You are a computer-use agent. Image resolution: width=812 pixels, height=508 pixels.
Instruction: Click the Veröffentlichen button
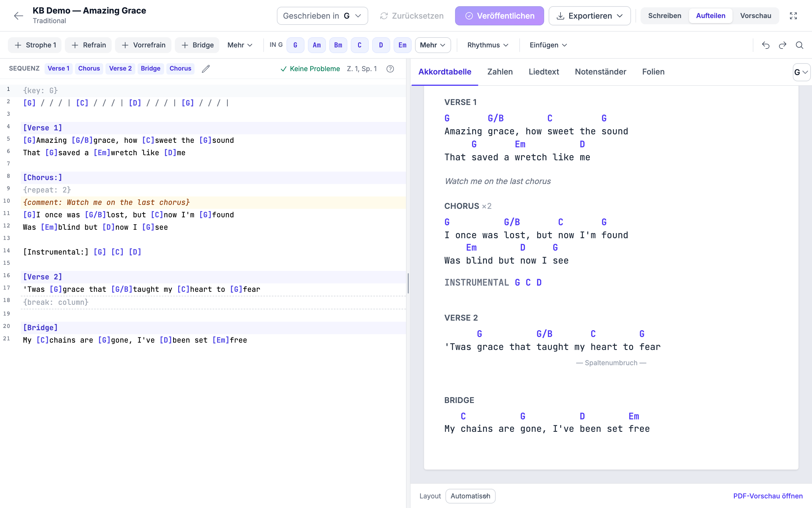click(x=499, y=16)
